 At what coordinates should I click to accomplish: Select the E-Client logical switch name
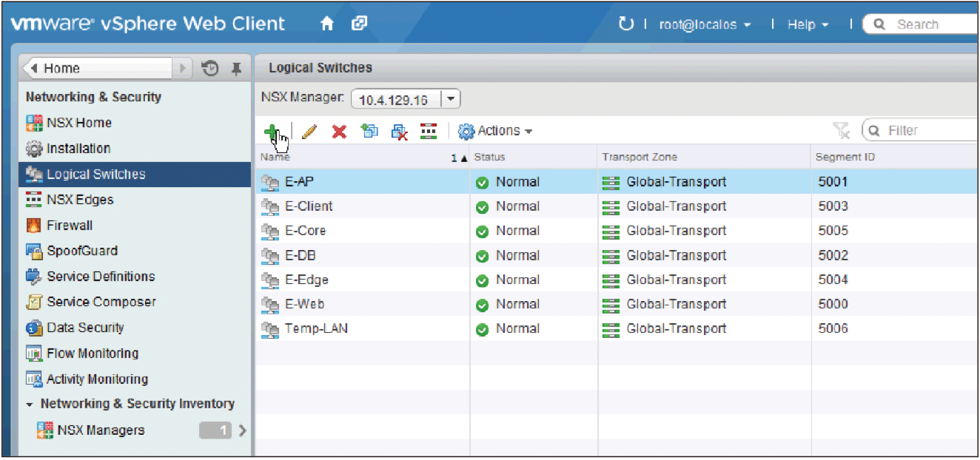pyautogui.click(x=309, y=206)
